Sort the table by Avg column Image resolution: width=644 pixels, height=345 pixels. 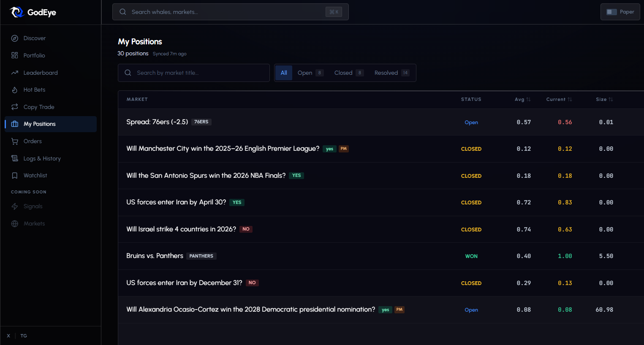522,100
